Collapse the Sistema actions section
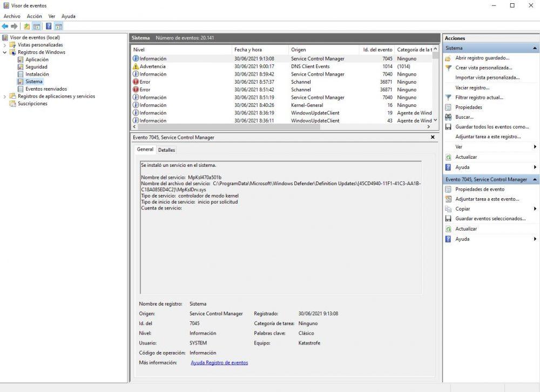 535,48
